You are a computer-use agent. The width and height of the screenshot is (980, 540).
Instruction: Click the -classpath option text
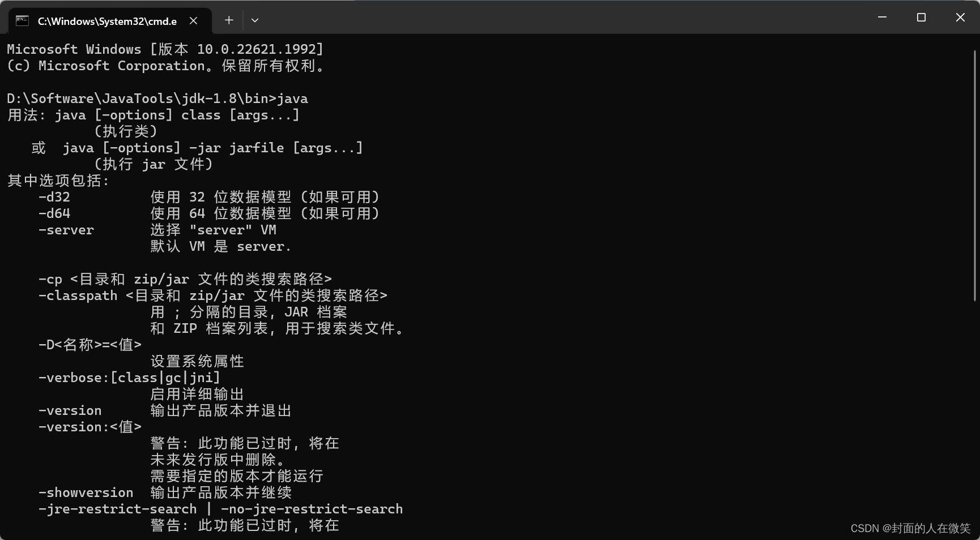pyautogui.click(x=78, y=295)
